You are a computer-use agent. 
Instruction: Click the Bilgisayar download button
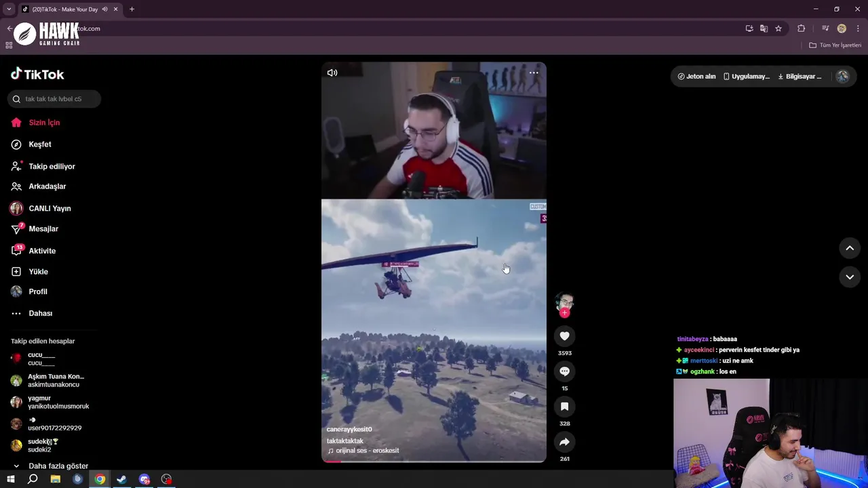coord(800,77)
